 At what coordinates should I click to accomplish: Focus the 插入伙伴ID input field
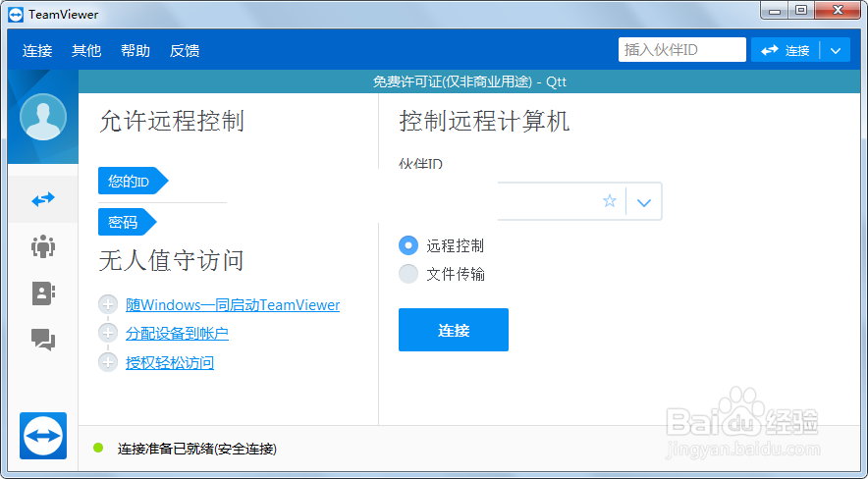coord(682,50)
